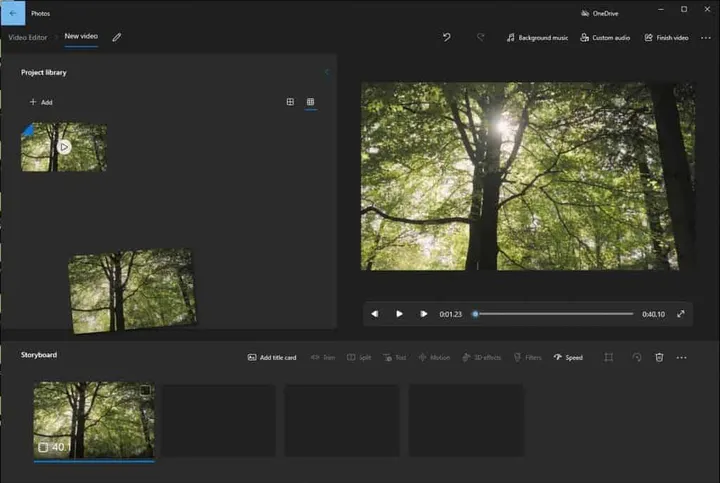Switch library to medium thumbnails view
This screenshot has width=720, height=483.
click(x=290, y=102)
